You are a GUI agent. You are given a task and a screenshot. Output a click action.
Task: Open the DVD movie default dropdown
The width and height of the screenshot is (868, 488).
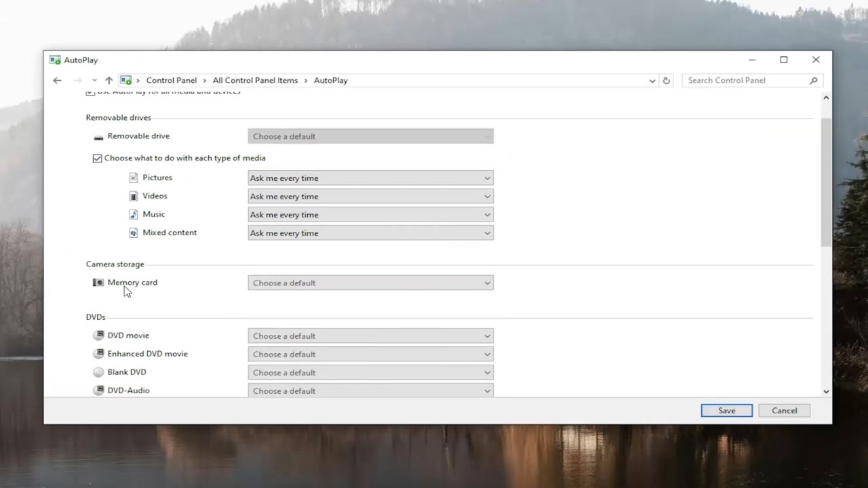tap(370, 336)
